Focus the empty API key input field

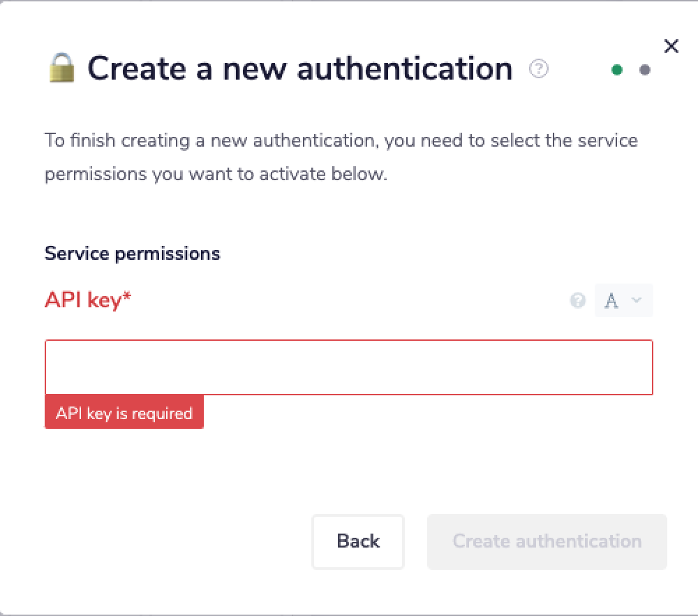348,367
